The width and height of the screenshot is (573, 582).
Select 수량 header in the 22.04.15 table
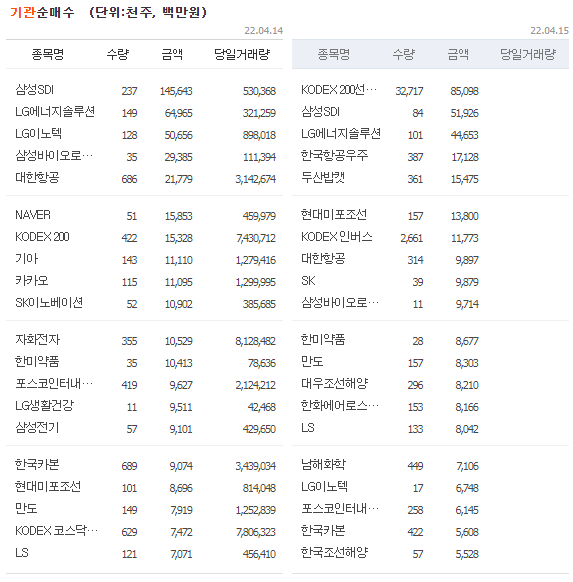click(404, 54)
